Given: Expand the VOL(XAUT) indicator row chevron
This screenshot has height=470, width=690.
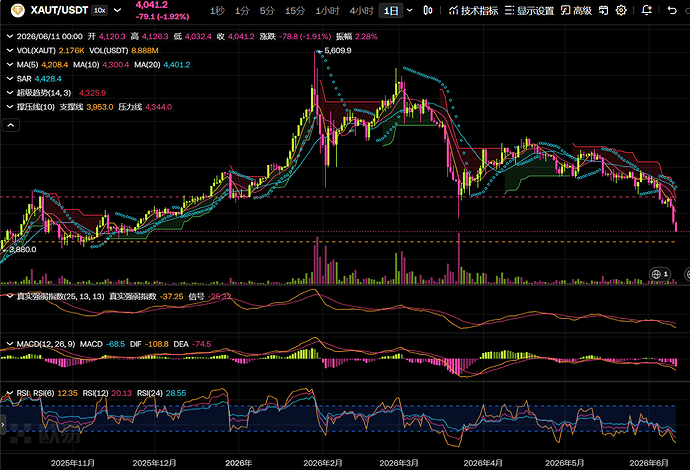Looking at the screenshot, I should tap(10, 51).
